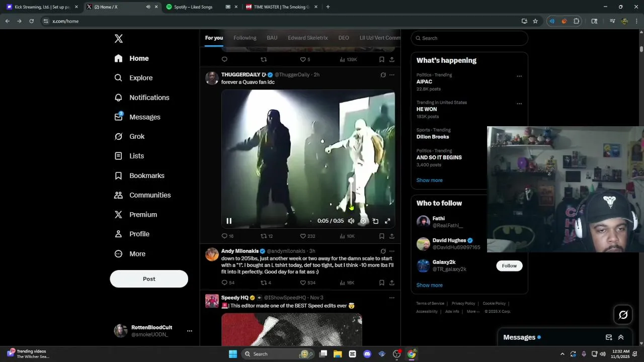Bookmark this page in Chrome
The width and height of the screenshot is (644, 362).
coord(535,21)
